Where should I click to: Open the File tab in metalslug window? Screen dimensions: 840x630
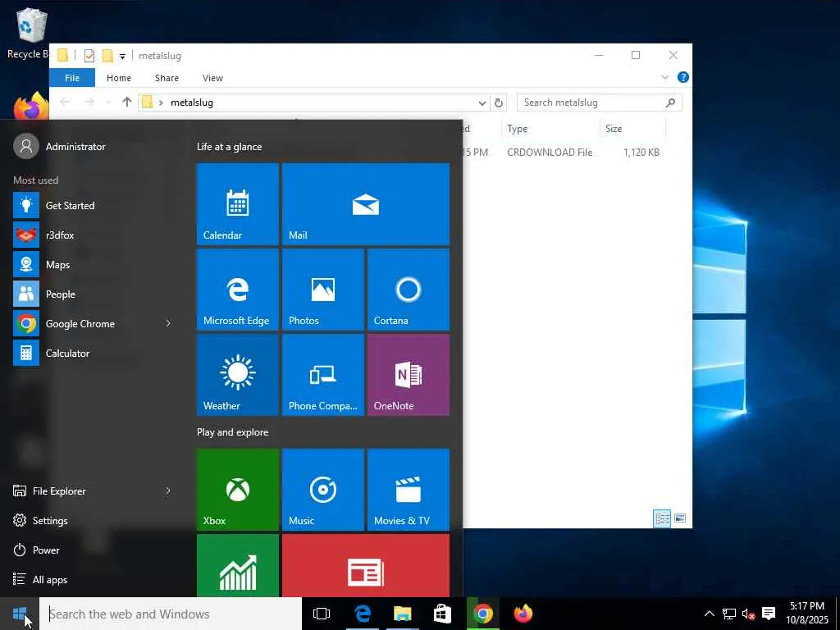(72, 78)
